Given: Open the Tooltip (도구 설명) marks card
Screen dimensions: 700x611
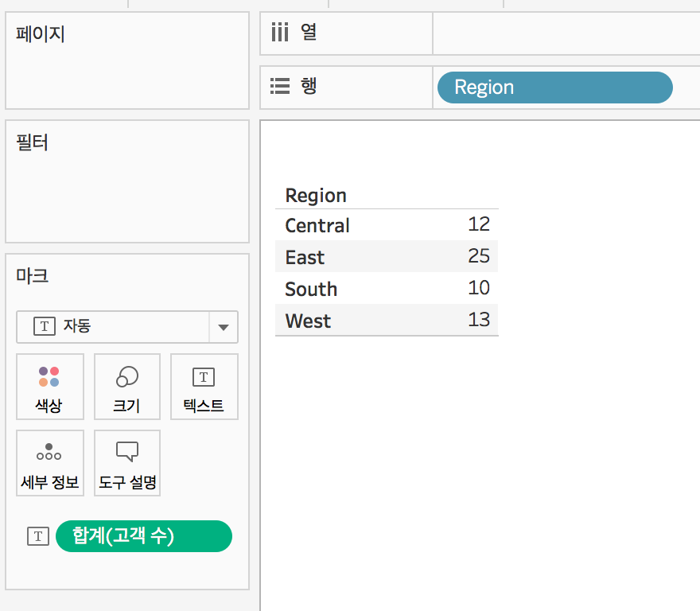Looking at the screenshot, I should pyautogui.click(x=126, y=463).
